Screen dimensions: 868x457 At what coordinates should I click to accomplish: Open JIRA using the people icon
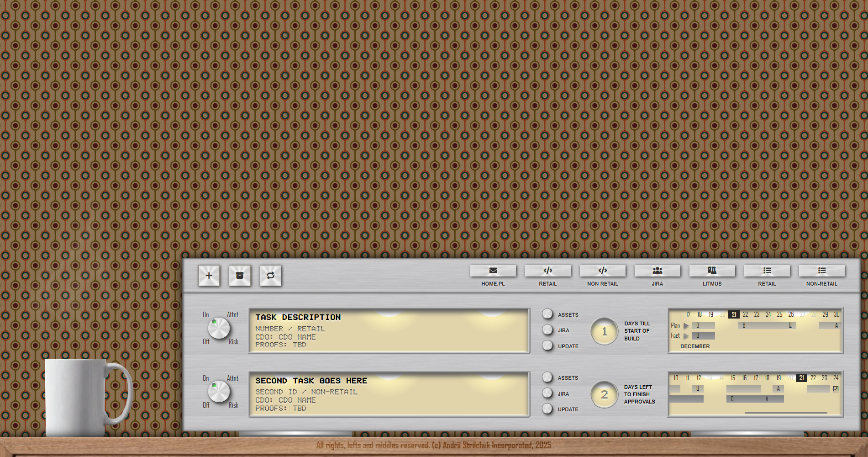(x=658, y=271)
